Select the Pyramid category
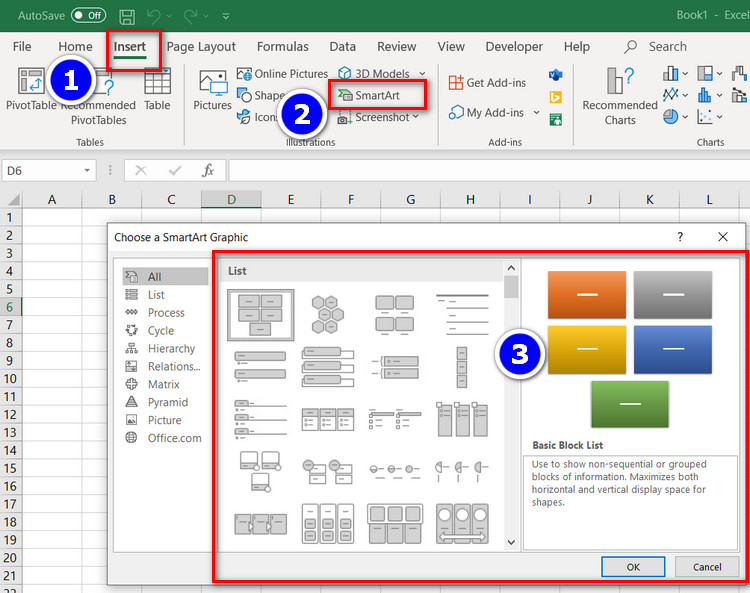 (165, 402)
